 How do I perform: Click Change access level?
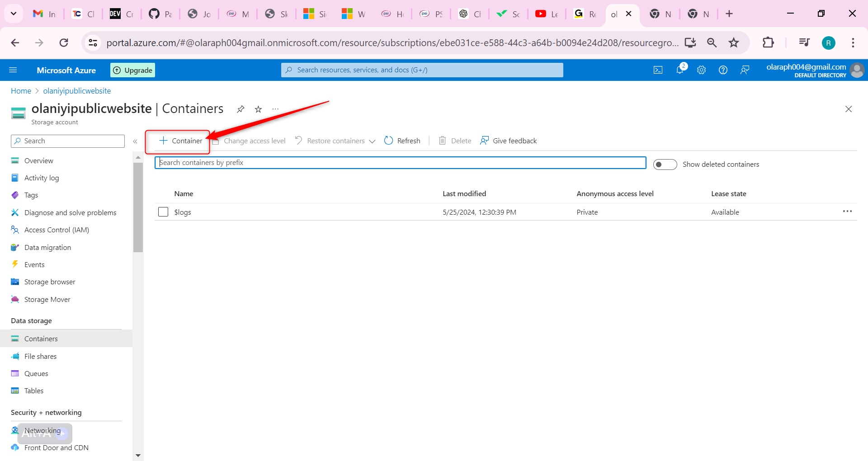(249, 141)
